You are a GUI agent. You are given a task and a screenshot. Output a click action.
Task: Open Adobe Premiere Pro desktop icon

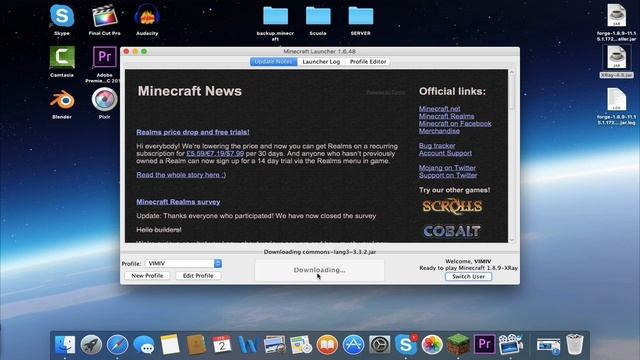[104, 57]
